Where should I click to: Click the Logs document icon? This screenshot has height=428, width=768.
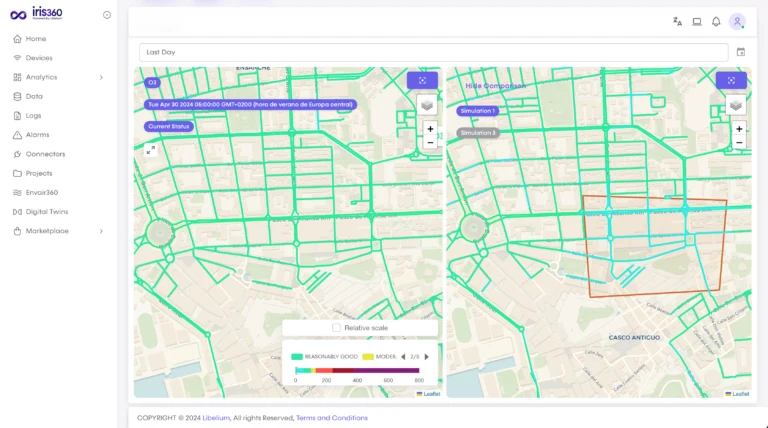17,116
